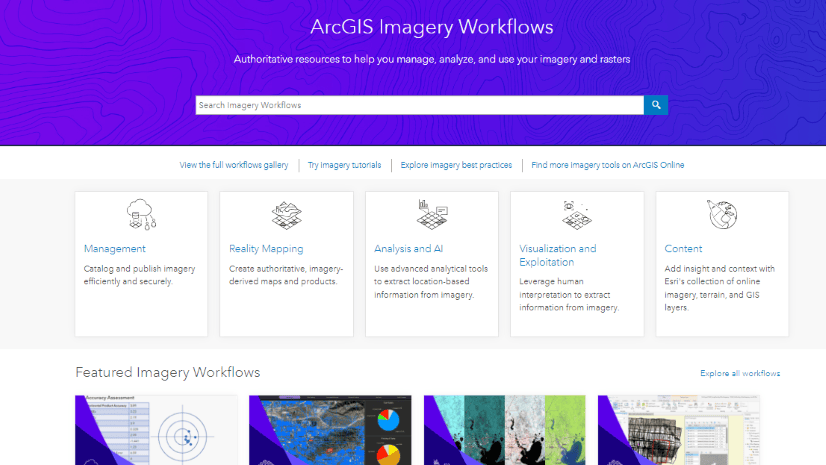Image resolution: width=826 pixels, height=465 pixels.
Task: Click the Analysis and AI chart icon
Action: (x=432, y=214)
